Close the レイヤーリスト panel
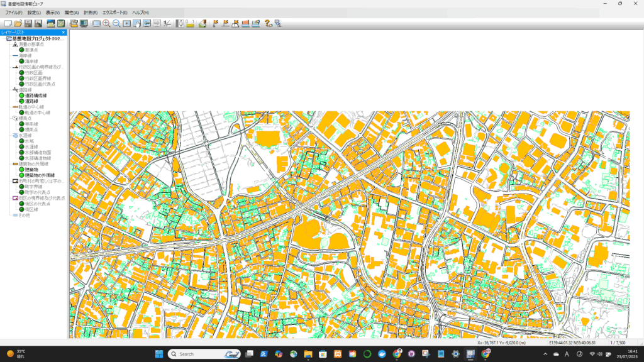The height and width of the screenshot is (362, 644). (63, 32)
